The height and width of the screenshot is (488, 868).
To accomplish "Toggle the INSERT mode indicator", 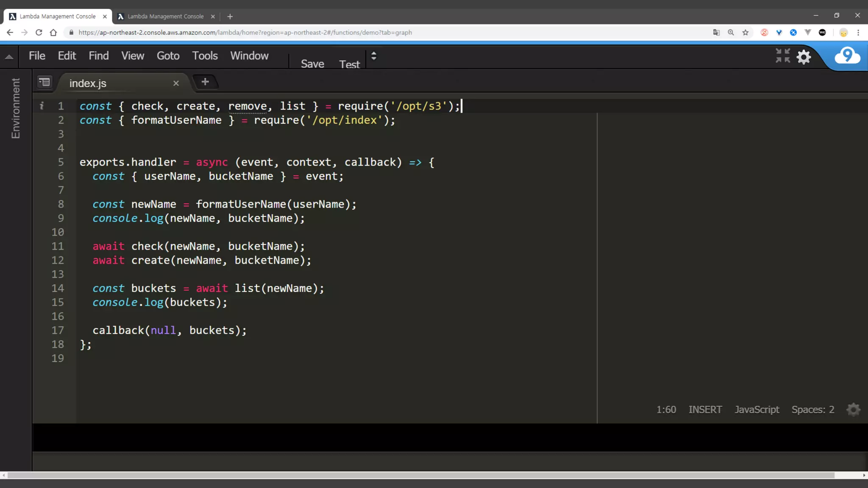I will coord(705,410).
